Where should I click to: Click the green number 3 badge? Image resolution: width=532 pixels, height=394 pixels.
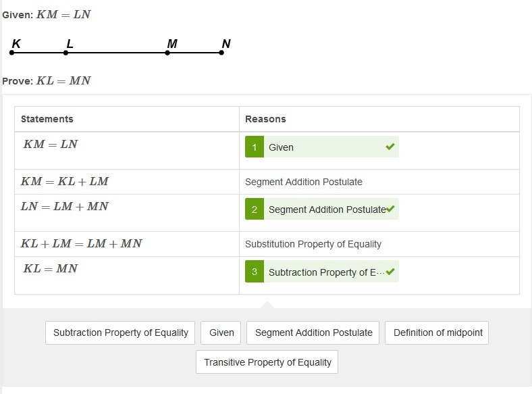click(254, 272)
